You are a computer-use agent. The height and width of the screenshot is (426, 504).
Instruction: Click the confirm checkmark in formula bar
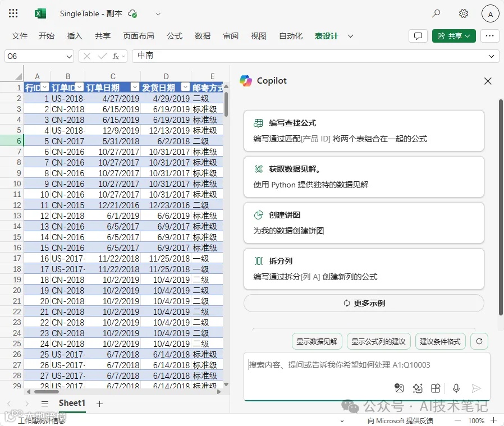point(103,56)
